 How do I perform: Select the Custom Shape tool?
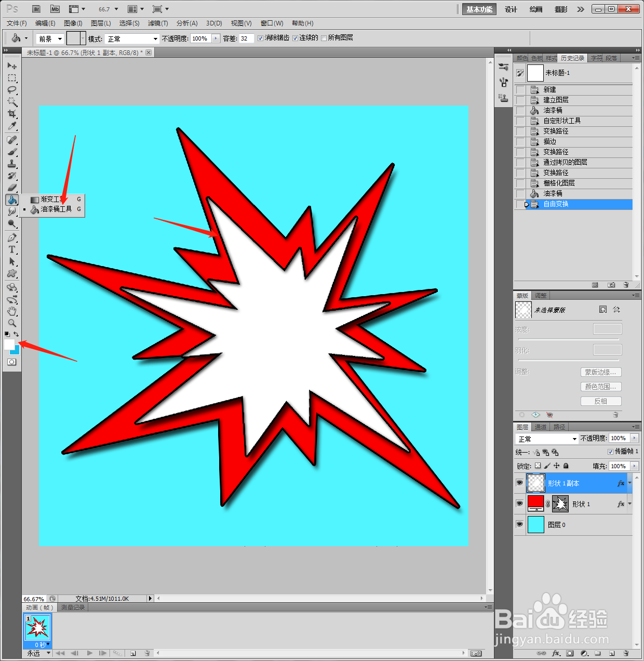click(12, 273)
